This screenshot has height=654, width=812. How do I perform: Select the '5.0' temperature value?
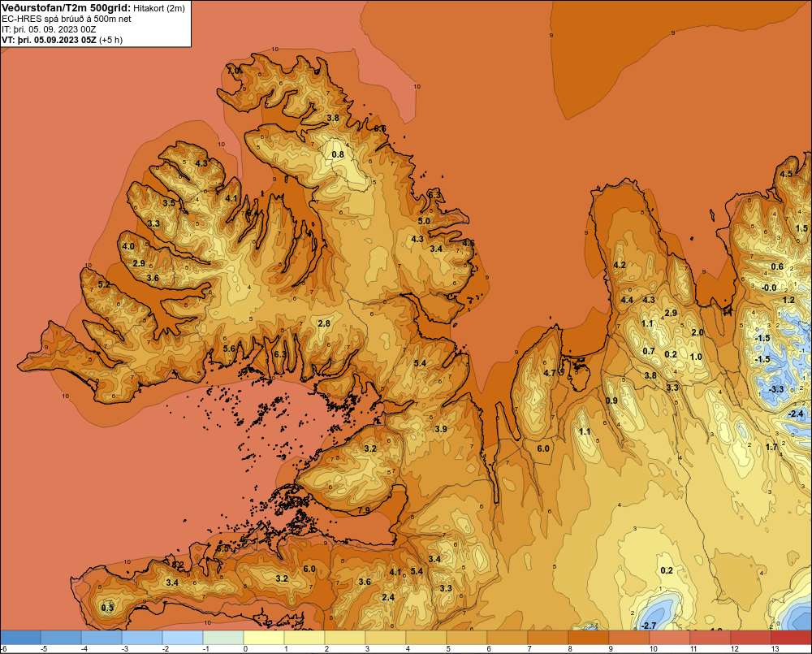pyautogui.click(x=424, y=221)
